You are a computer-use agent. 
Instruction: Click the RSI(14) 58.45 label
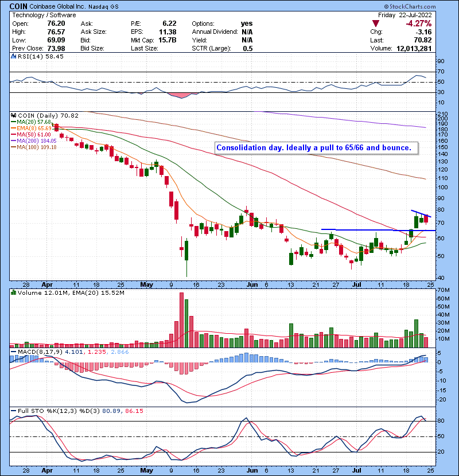tap(40, 56)
